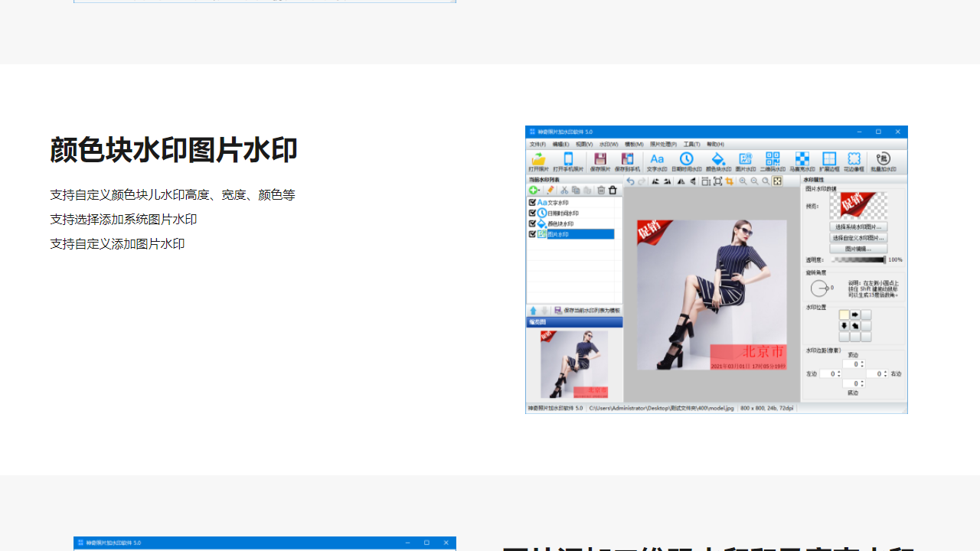Open the 水印(W) menu
This screenshot has height=551, width=980.
click(x=607, y=144)
